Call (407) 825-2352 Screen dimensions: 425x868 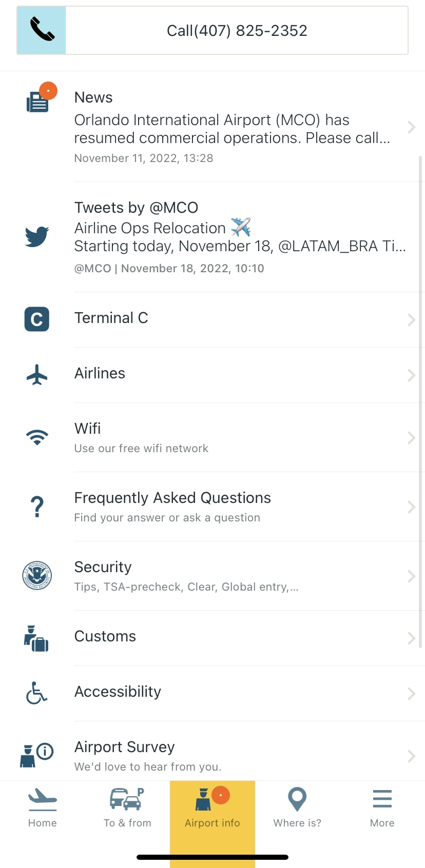point(237,31)
